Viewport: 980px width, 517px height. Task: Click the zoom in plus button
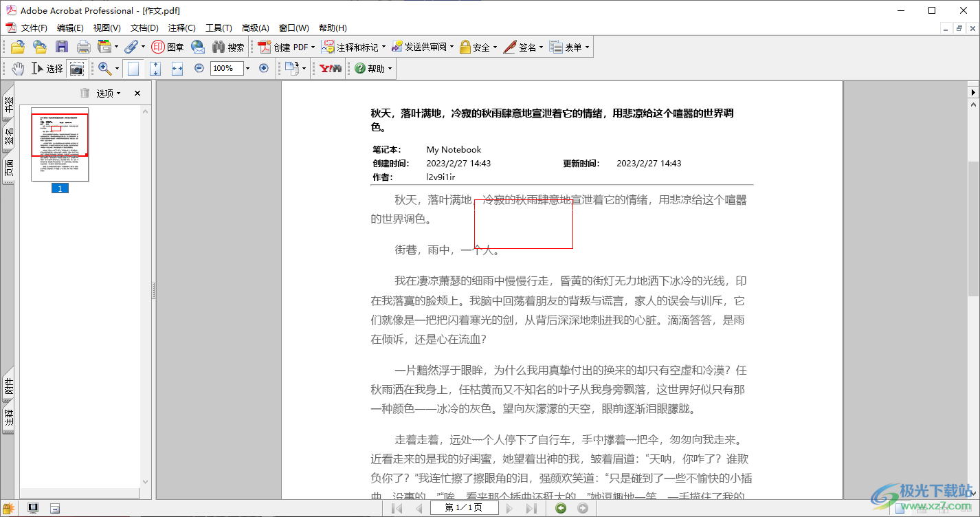263,68
